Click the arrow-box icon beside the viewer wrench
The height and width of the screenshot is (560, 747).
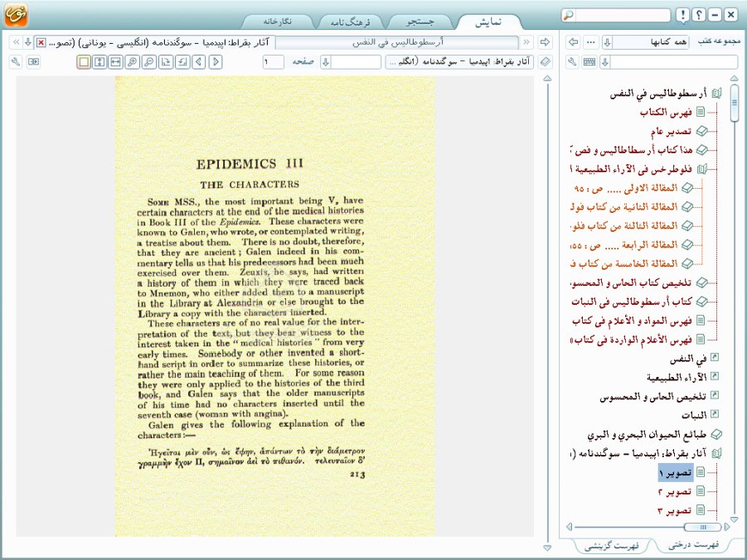pyautogui.click(x=33, y=62)
